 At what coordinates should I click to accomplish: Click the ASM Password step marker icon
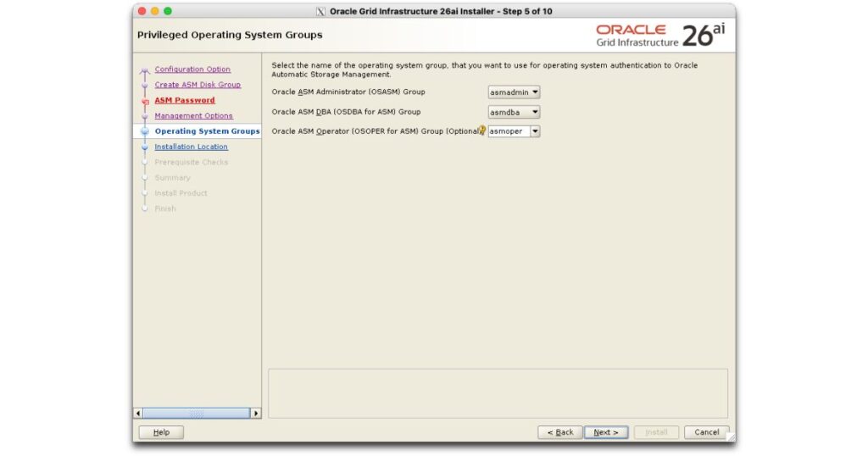pyautogui.click(x=145, y=101)
